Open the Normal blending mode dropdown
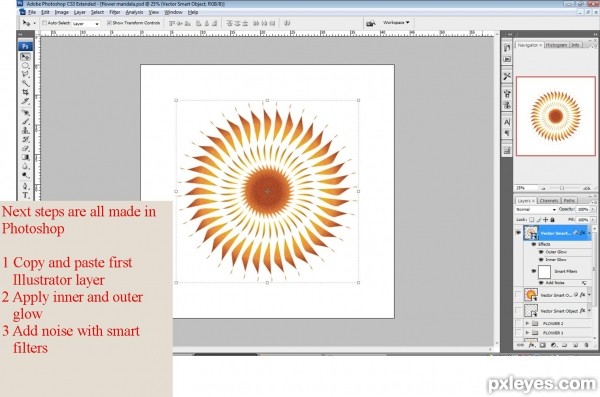The height and width of the screenshot is (397, 600). (x=536, y=209)
